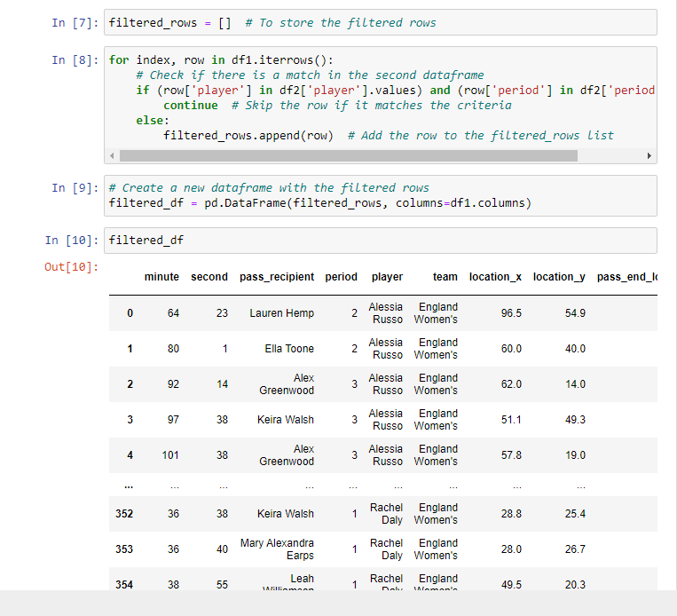Click the 96.5 location_x value
This screenshot has width=677, height=616.
(x=511, y=313)
